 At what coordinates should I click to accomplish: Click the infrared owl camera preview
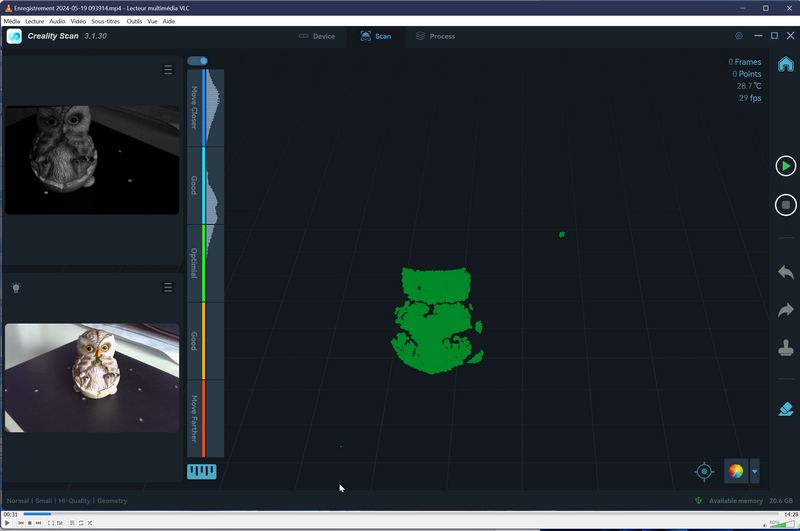point(92,160)
